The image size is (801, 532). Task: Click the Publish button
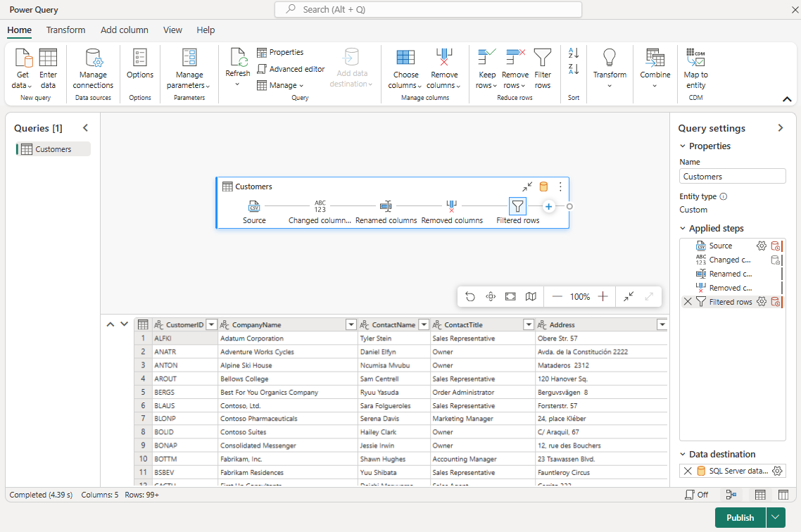pos(740,517)
